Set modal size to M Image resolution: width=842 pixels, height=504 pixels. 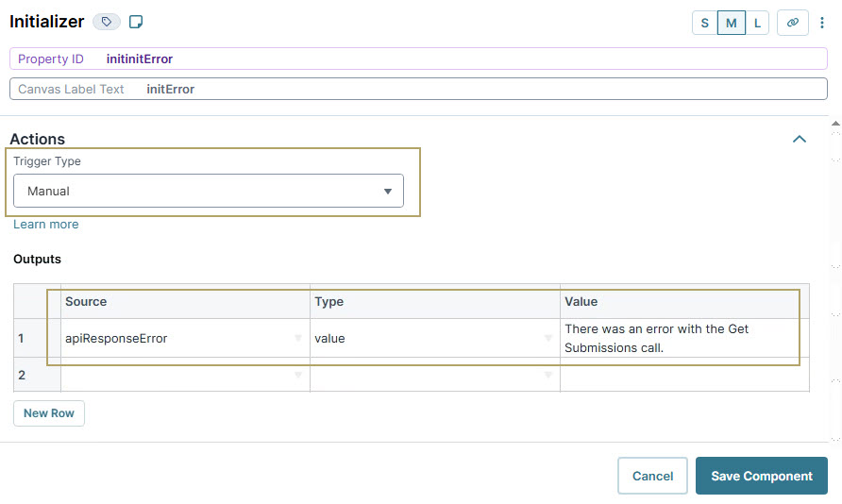(x=731, y=23)
